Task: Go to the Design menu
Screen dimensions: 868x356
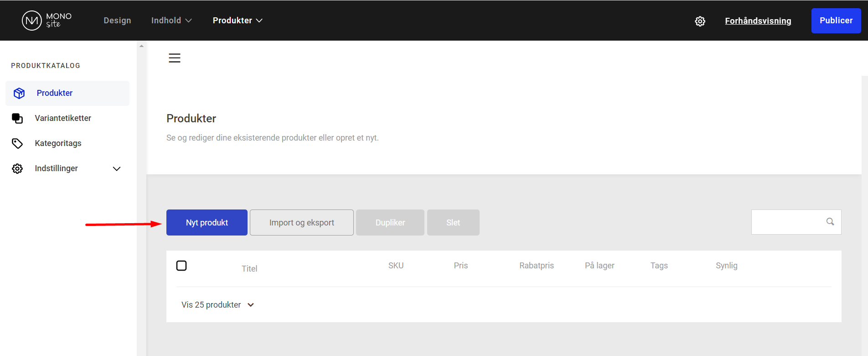Action: point(117,21)
